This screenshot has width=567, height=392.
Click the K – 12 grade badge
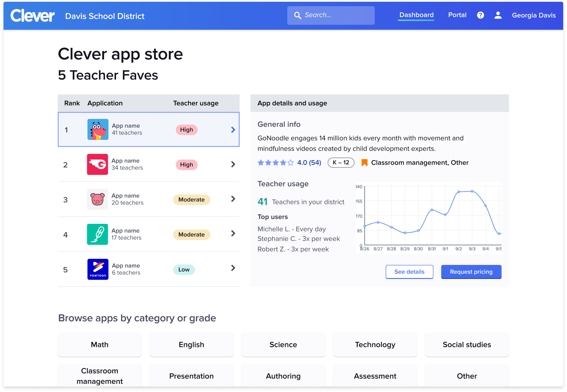click(341, 163)
